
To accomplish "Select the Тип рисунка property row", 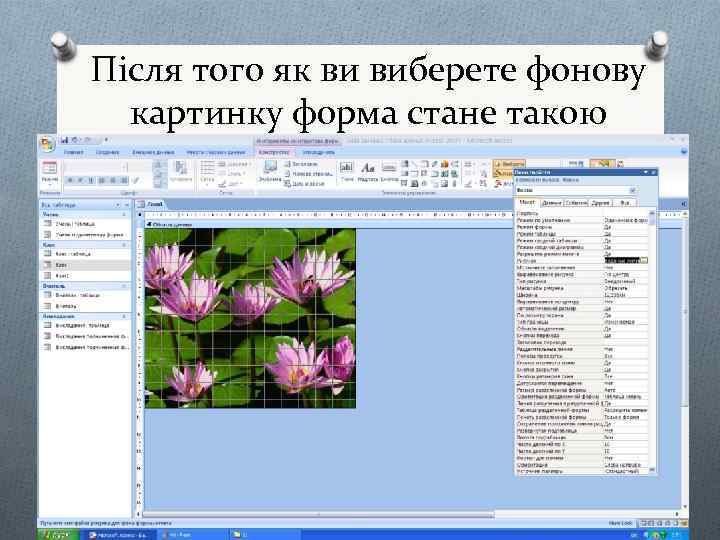I will click(x=582, y=281).
